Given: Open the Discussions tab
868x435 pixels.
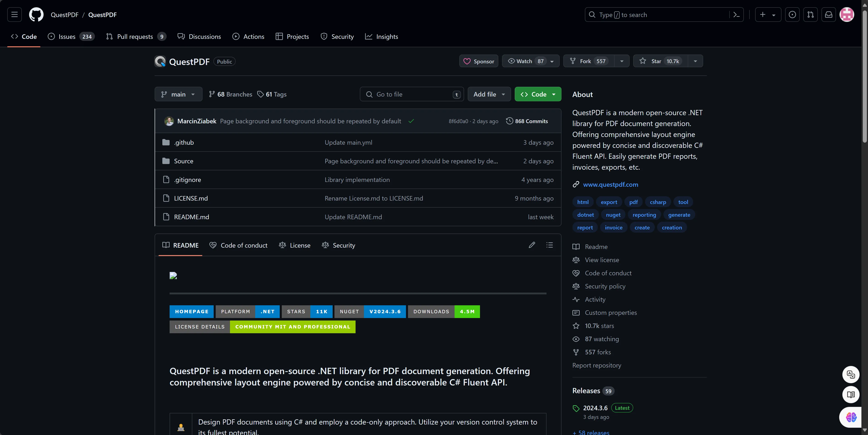Looking at the screenshot, I should tap(199, 36).
